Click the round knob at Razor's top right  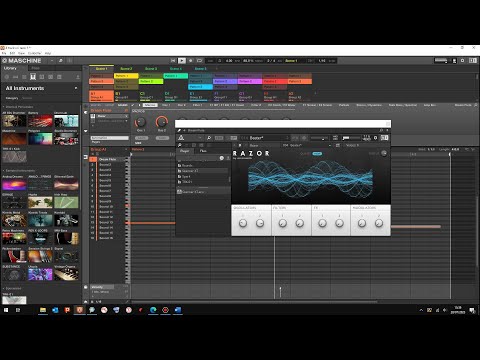[x=384, y=153]
